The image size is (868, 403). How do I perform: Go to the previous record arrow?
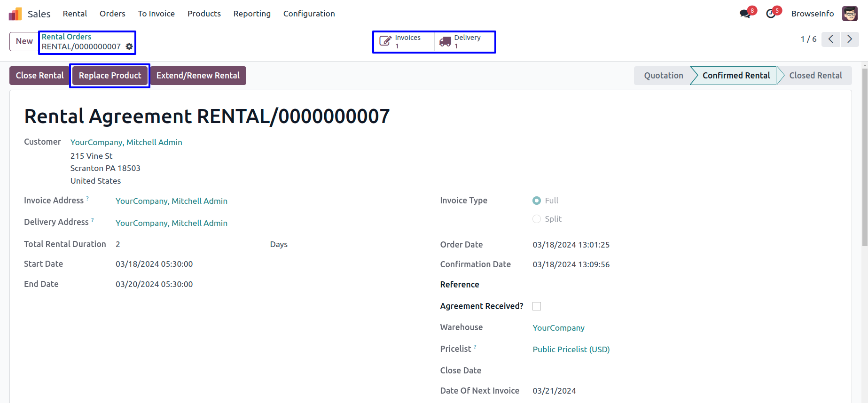coord(830,39)
